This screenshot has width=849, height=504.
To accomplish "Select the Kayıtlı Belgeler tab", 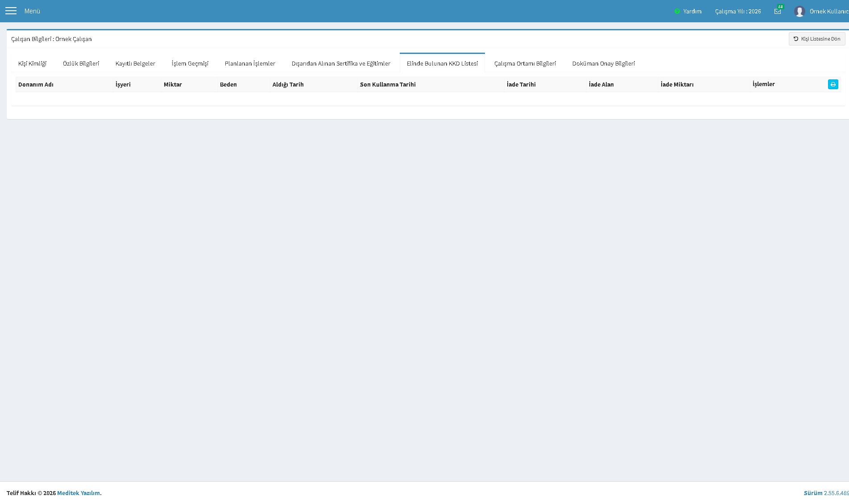I will [x=135, y=63].
